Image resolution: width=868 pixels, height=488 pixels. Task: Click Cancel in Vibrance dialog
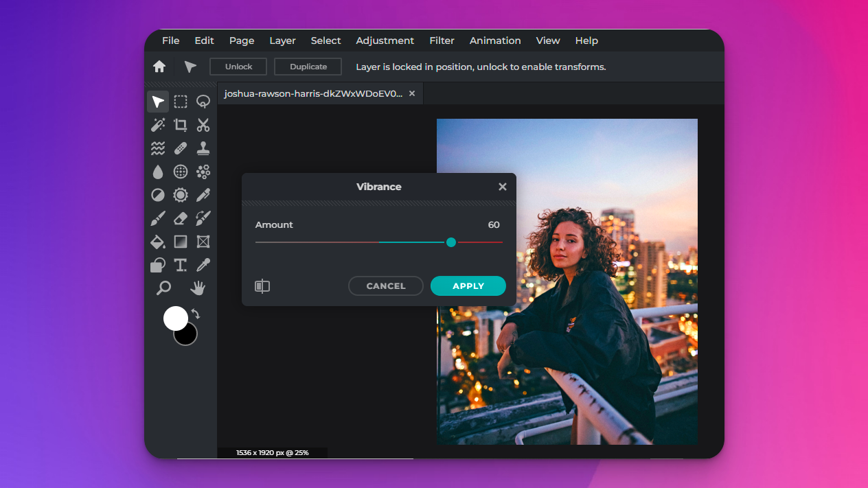tap(386, 286)
